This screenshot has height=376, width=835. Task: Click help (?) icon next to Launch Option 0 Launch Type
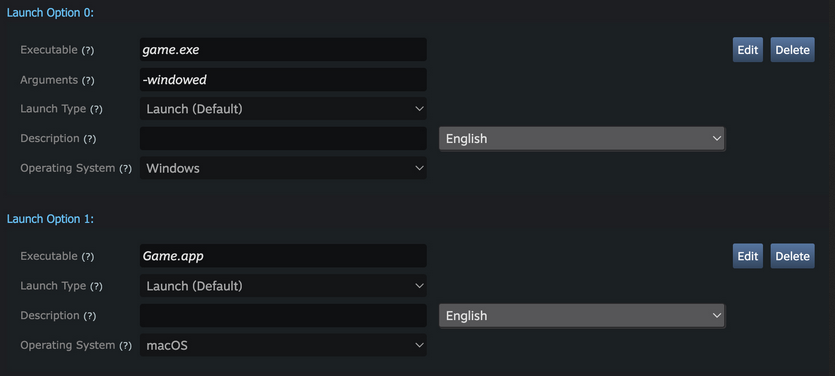click(96, 109)
